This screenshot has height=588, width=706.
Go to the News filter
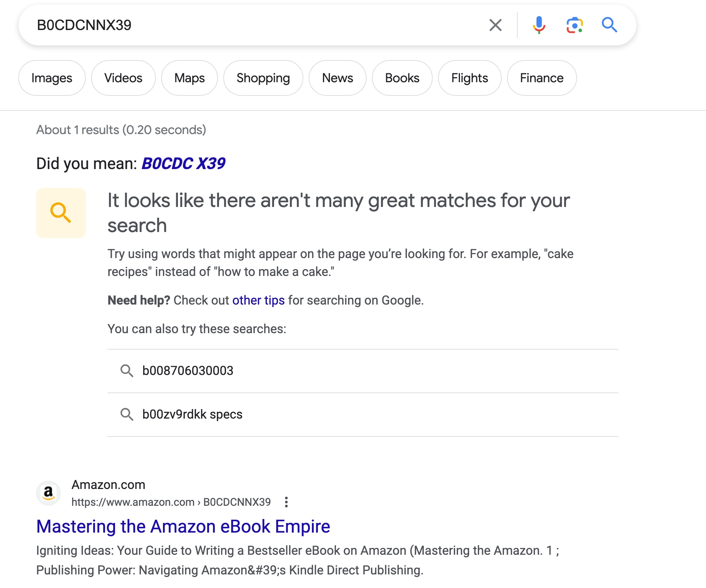click(338, 78)
